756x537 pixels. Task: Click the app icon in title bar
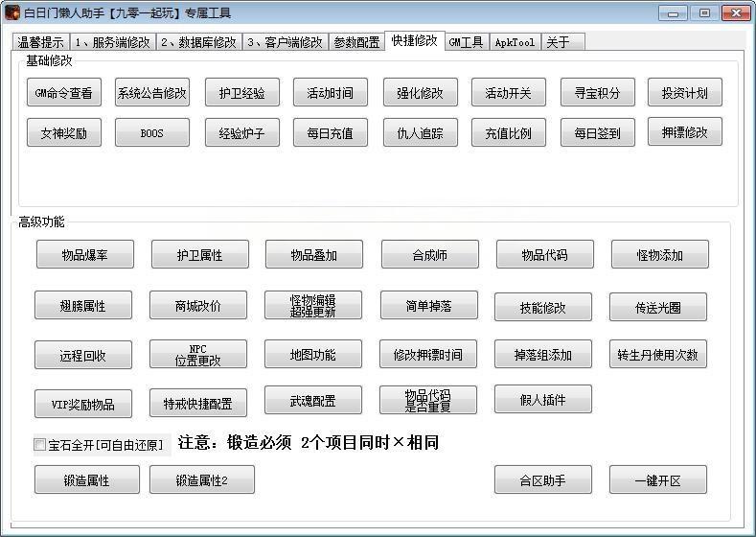[x=12, y=13]
